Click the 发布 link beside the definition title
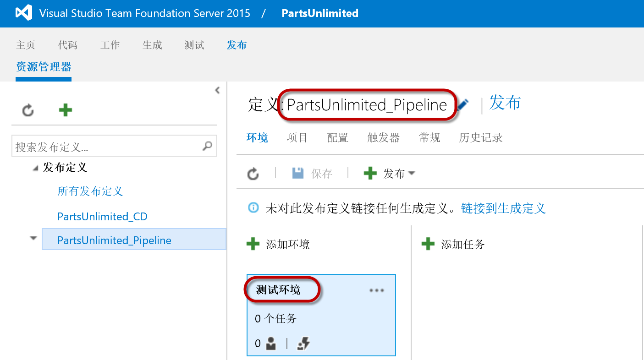The height and width of the screenshot is (360, 644). click(x=505, y=103)
